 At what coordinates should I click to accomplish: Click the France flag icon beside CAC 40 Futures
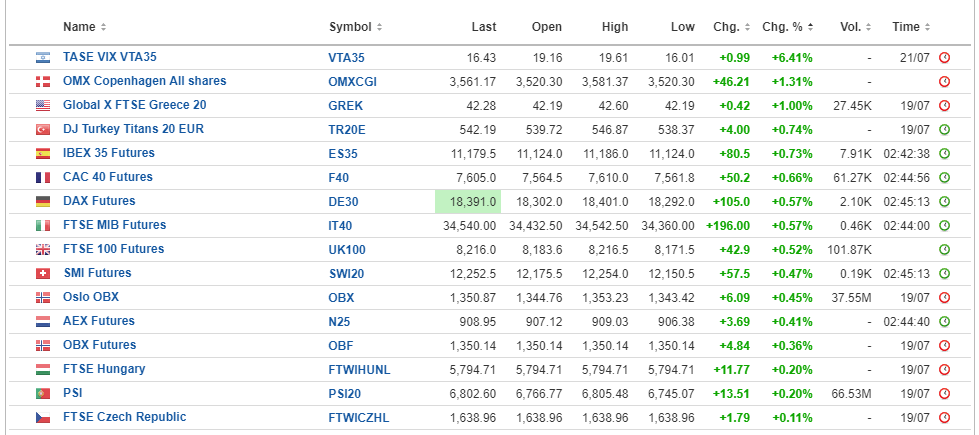(x=42, y=178)
